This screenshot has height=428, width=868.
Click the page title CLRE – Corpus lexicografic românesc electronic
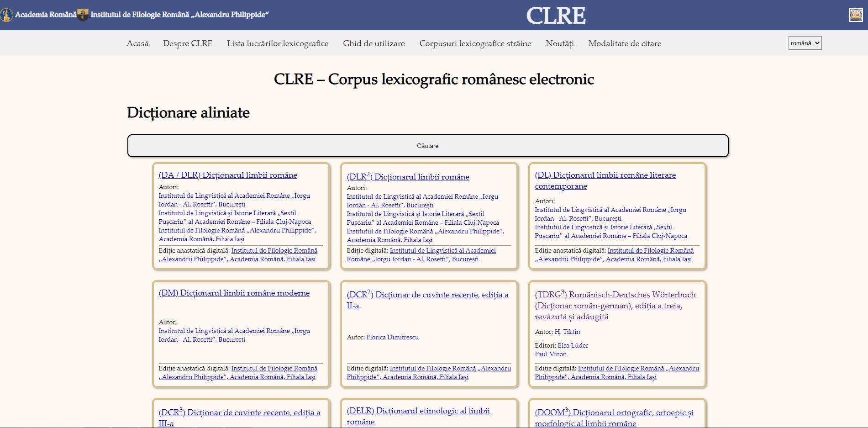coord(434,79)
